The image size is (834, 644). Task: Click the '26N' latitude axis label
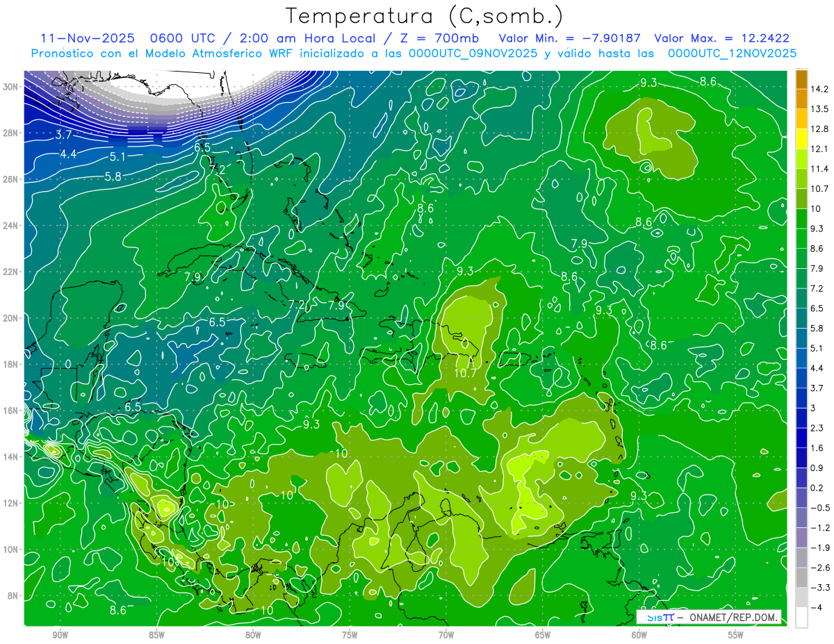(x=10, y=179)
